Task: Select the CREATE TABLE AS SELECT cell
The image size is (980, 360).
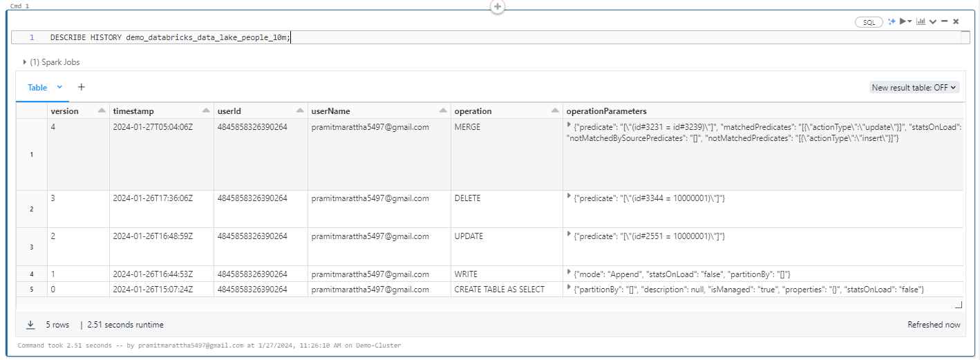Action: point(506,289)
